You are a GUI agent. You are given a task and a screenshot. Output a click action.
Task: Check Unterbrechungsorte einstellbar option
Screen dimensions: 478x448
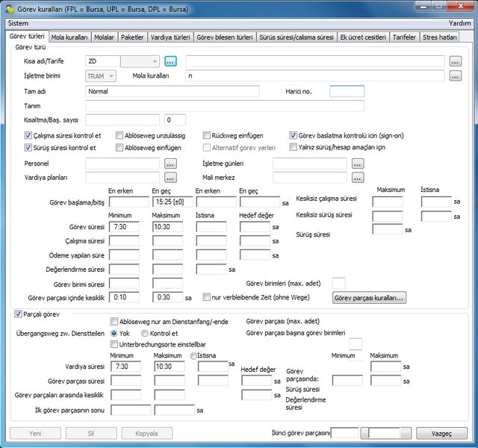tap(114, 344)
